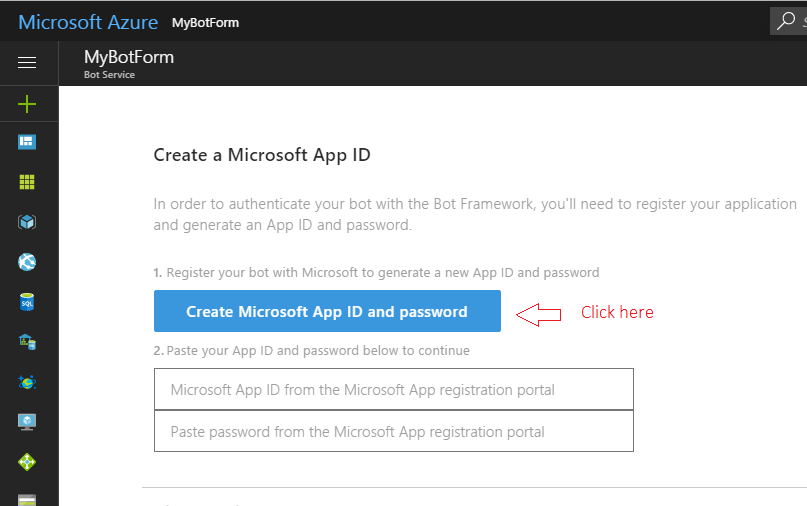The image size is (807, 506).
Task: Focus the Paste password input field
Action: point(393,431)
